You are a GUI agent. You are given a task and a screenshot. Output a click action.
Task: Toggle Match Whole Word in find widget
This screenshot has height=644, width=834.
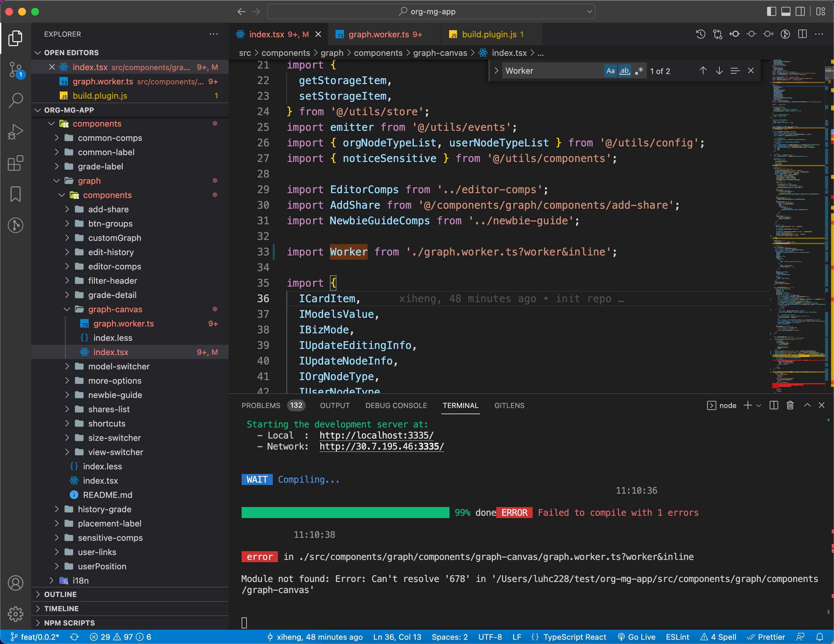point(625,71)
